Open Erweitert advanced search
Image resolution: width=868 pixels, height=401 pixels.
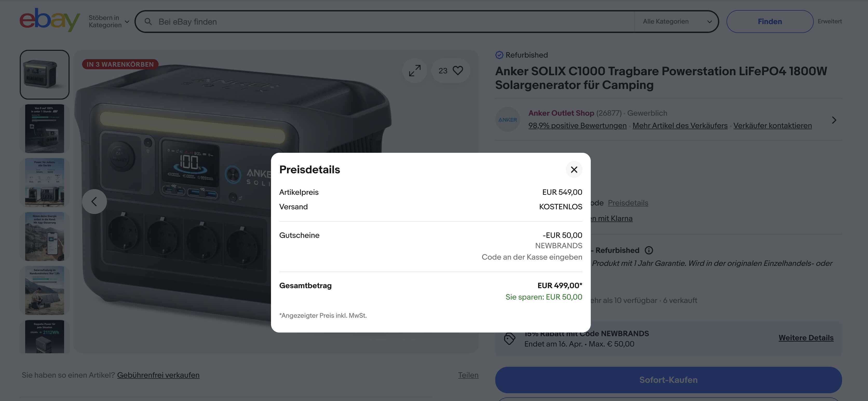[x=829, y=21]
